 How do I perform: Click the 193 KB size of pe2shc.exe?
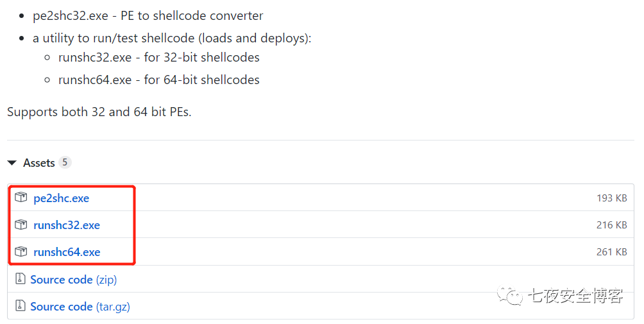click(611, 198)
